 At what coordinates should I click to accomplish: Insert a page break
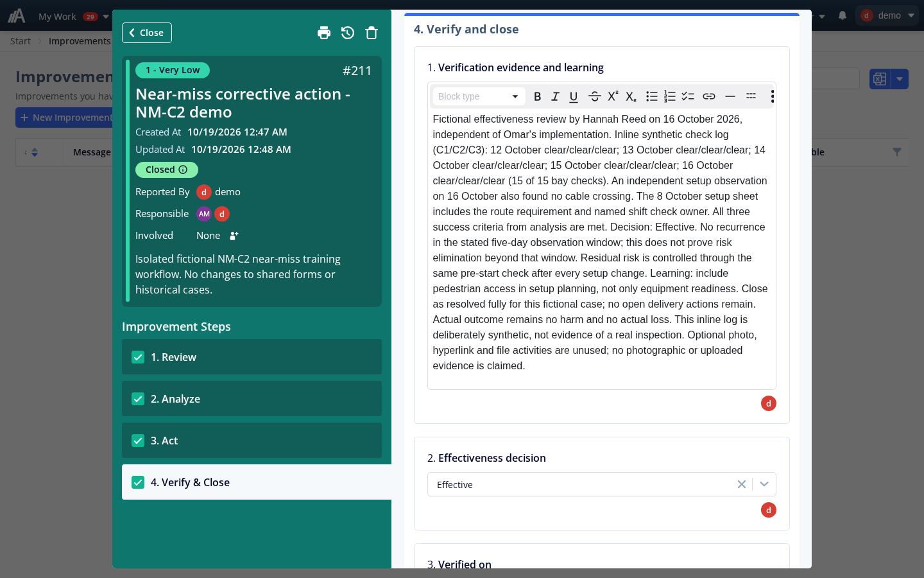(x=751, y=96)
